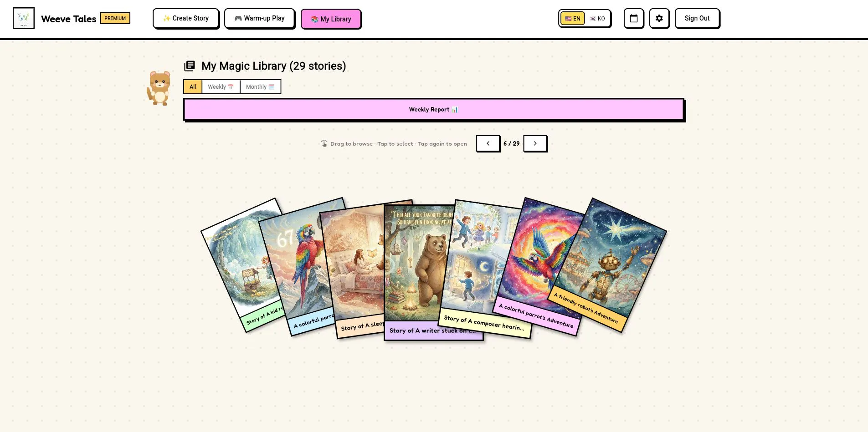Click the bear mascot character

tap(159, 88)
